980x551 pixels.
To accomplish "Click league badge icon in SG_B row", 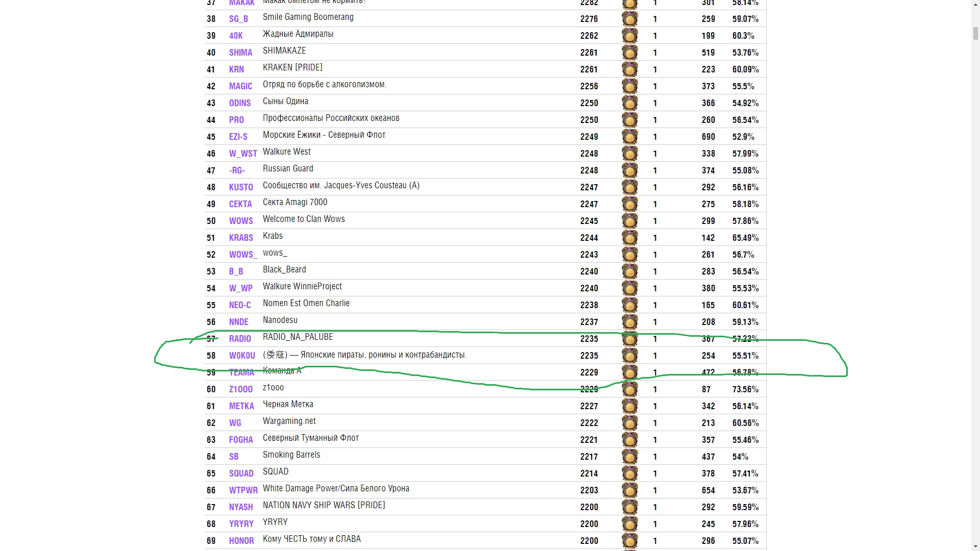I will pyautogui.click(x=630, y=19).
